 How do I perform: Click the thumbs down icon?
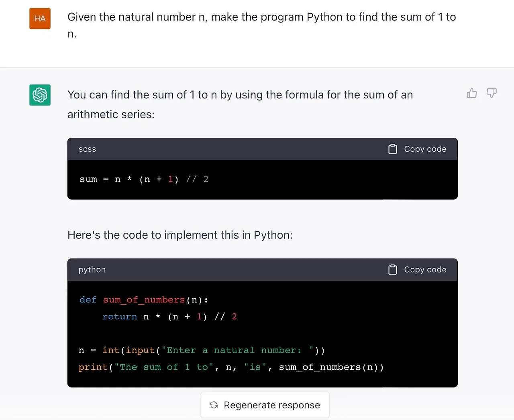coord(492,93)
